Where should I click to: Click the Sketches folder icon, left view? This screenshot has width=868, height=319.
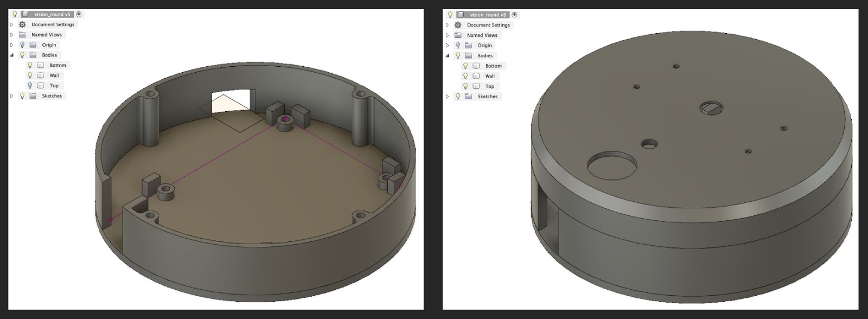point(33,95)
